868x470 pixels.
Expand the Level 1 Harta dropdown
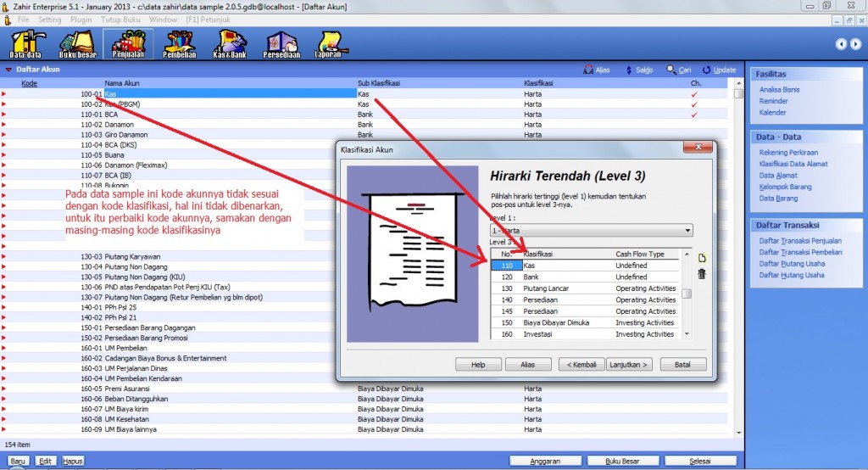(x=687, y=231)
